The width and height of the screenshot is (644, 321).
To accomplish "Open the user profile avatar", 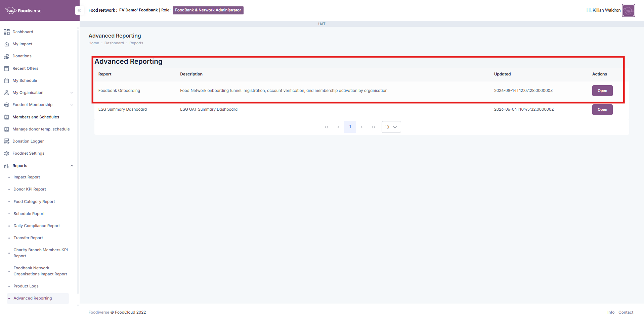I will coord(628,10).
